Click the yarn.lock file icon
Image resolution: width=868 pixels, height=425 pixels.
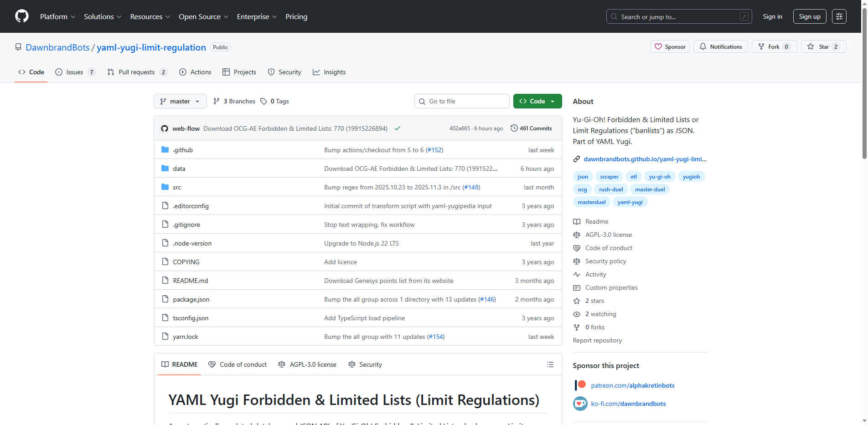click(165, 337)
